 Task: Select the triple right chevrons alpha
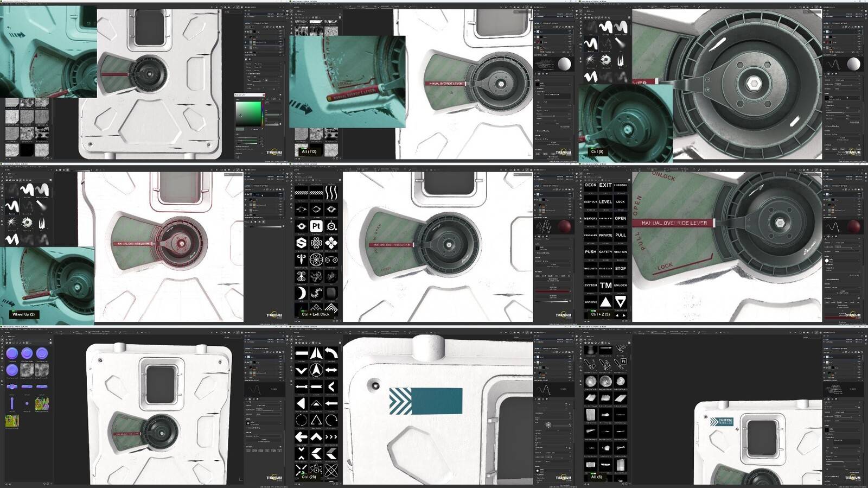(x=331, y=436)
